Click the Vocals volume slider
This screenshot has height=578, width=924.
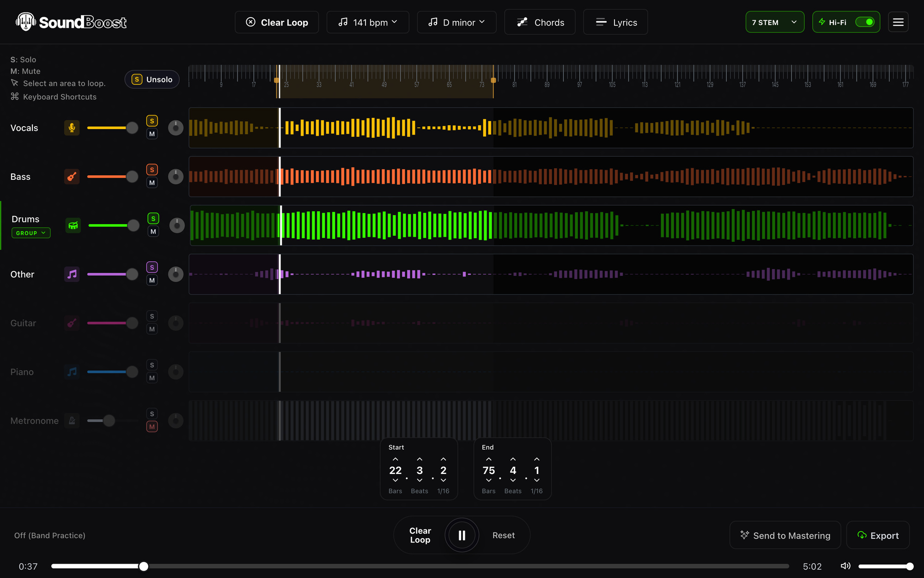click(112, 128)
